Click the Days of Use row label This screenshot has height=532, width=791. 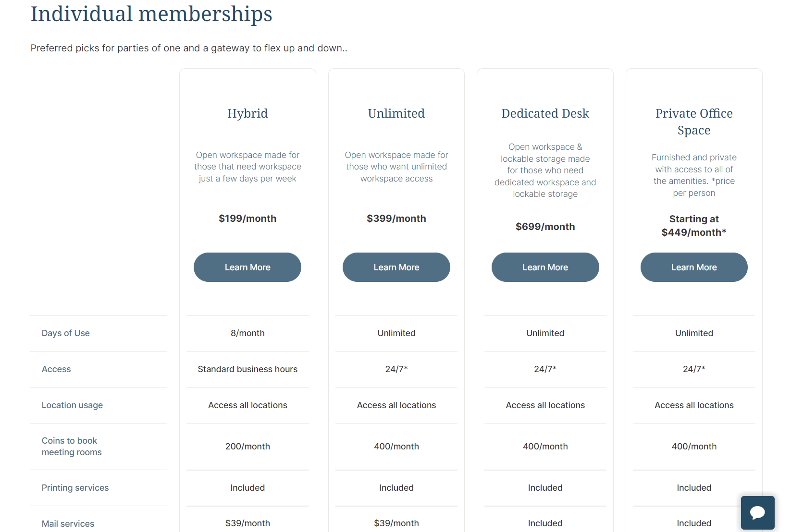(x=66, y=333)
